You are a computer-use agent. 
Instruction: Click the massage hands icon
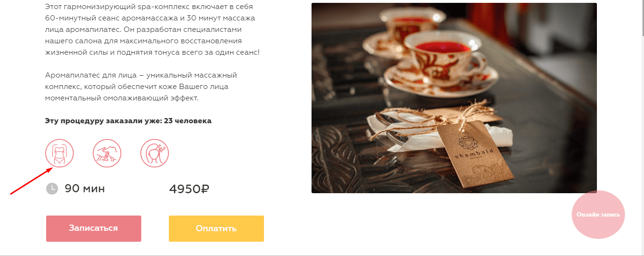(x=107, y=153)
